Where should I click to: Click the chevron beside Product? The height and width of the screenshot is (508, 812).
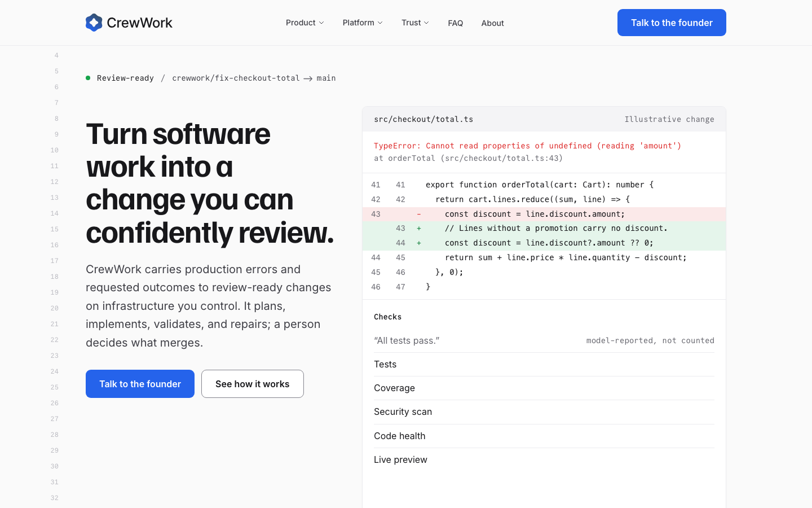(321, 23)
